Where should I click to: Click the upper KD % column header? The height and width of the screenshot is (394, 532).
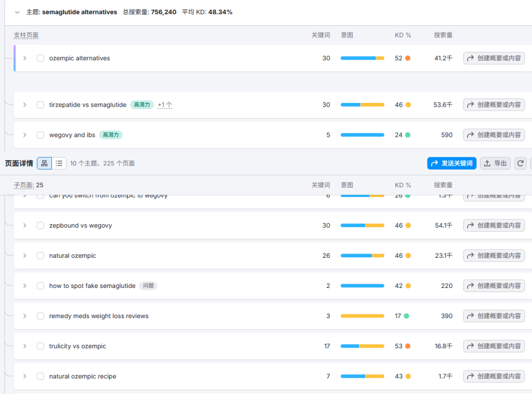tap(403, 35)
